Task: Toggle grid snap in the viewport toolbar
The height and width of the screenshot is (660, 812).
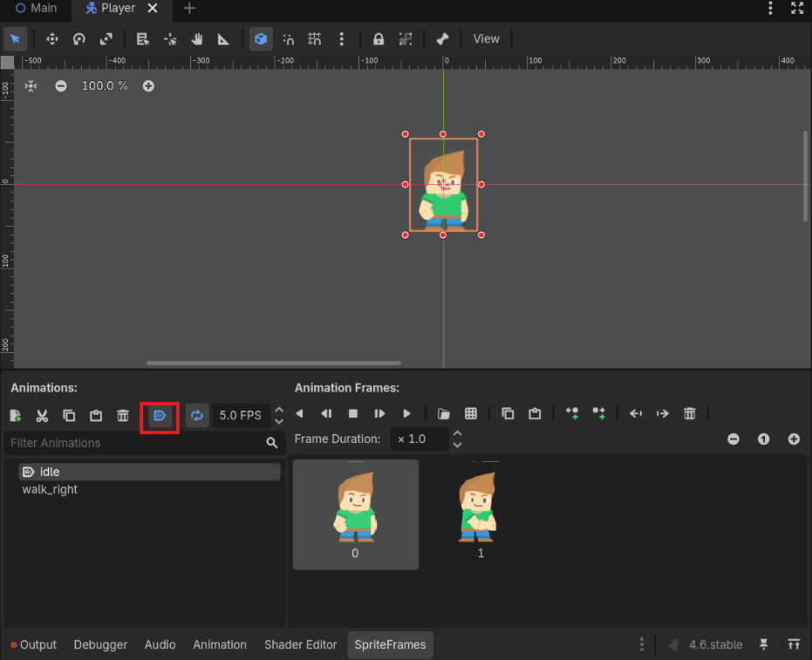Action: [315, 38]
